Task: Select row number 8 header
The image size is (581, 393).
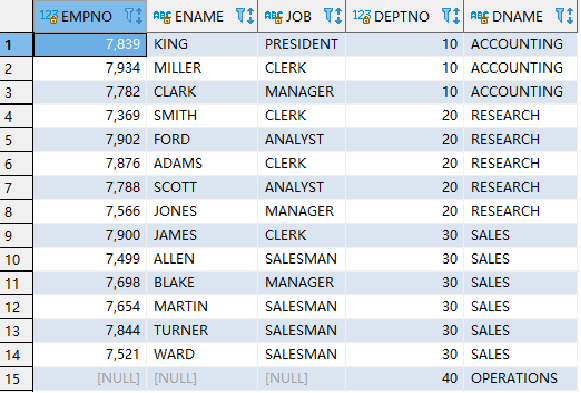Action: 16,212
